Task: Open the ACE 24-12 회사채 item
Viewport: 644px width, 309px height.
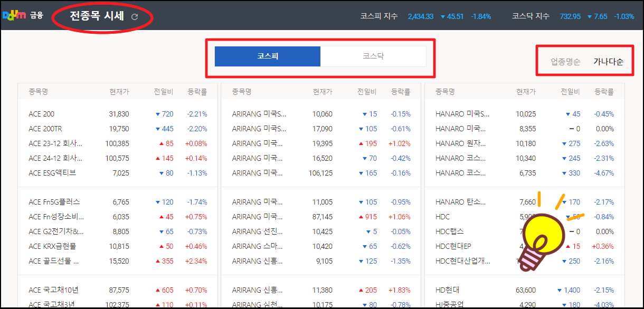Action: (x=55, y=158)
